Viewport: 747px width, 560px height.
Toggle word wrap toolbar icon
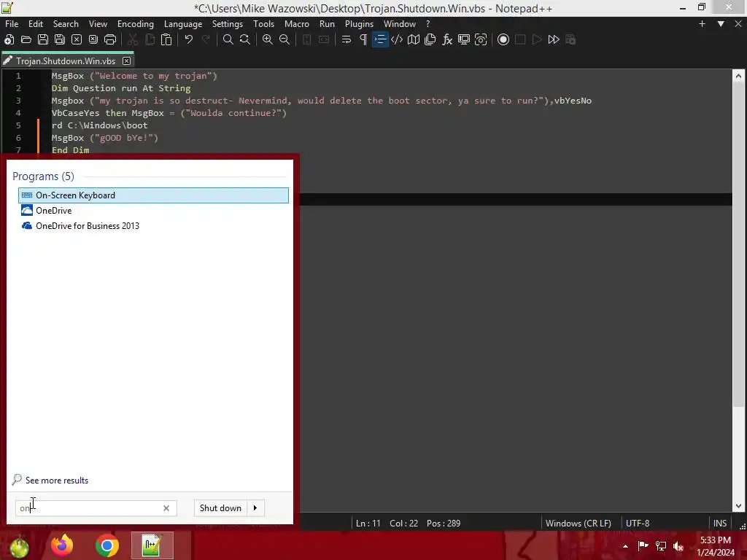click(x=347, y=39)
